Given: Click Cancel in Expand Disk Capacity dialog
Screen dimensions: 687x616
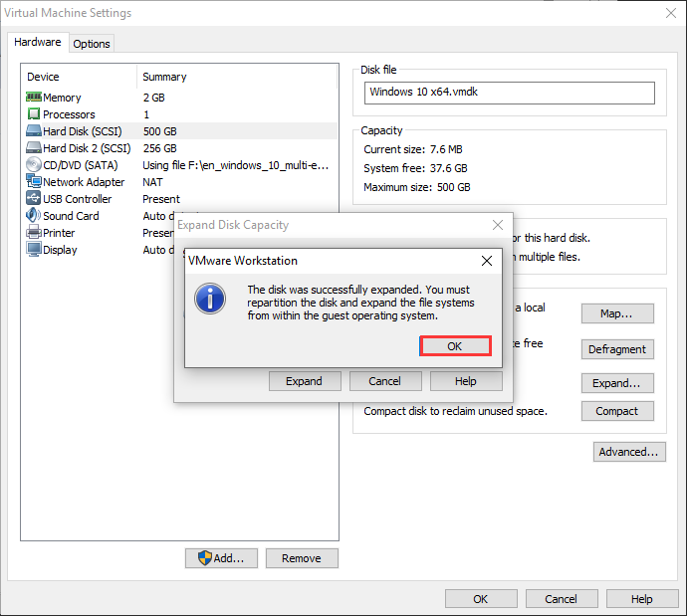Looking at the screenshot, I should click(385, 381).
